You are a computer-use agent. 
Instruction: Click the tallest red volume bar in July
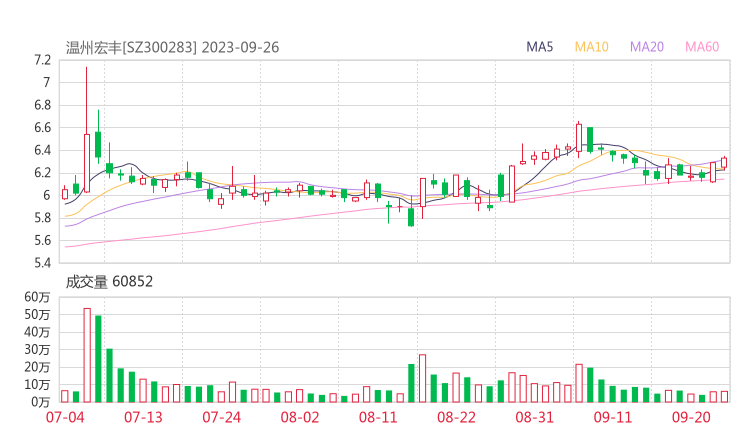(x=87, y=355)
